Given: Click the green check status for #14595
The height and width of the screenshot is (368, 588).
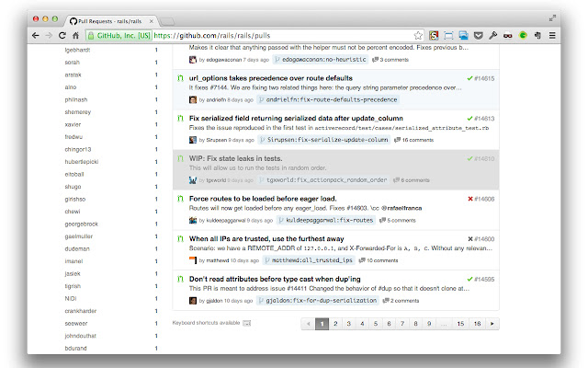Looking at the screenshot, I should click(x=469, y=279).
